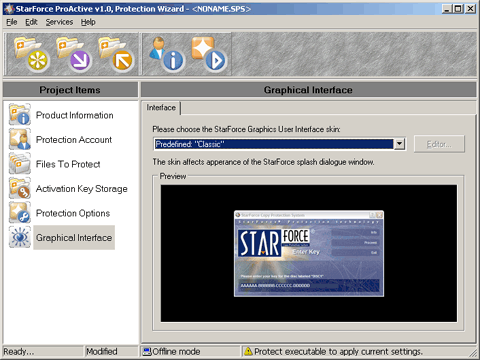Click the Files To Protect icon
480x360 pixels.
pos(20,164)
